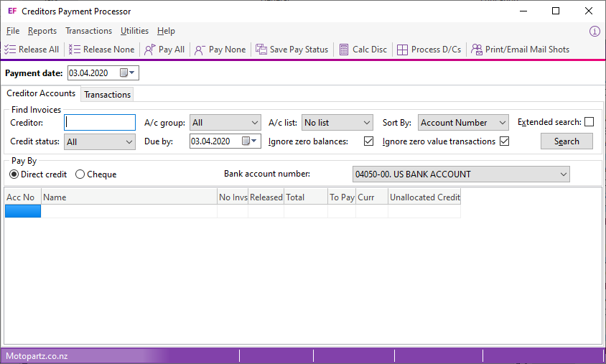This screenshot has width=606, height=364.
Task: Open the Payment date calendar picker
Action: point(127,73)
